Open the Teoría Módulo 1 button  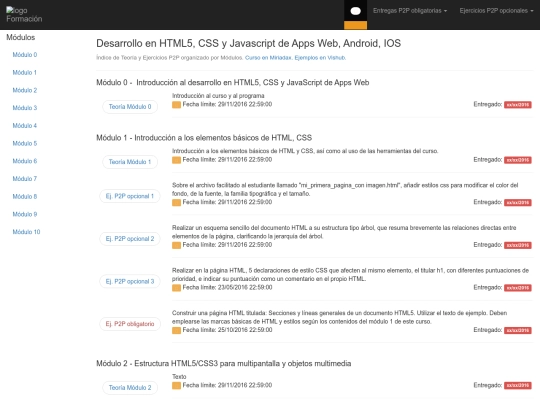click(x=130, y=162)
